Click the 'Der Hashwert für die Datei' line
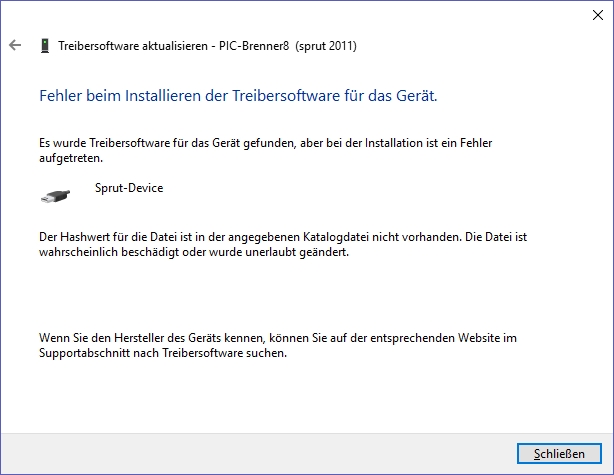The height and width of the screenshot is (475, 614). coord(283,237)
